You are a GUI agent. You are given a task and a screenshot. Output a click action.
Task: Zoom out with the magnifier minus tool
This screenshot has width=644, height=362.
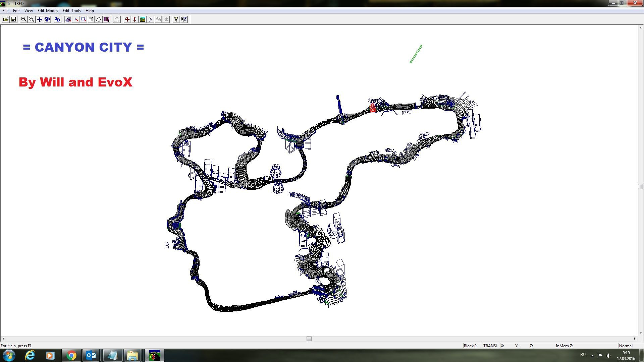pyautogui.click(x=31, y=19)
